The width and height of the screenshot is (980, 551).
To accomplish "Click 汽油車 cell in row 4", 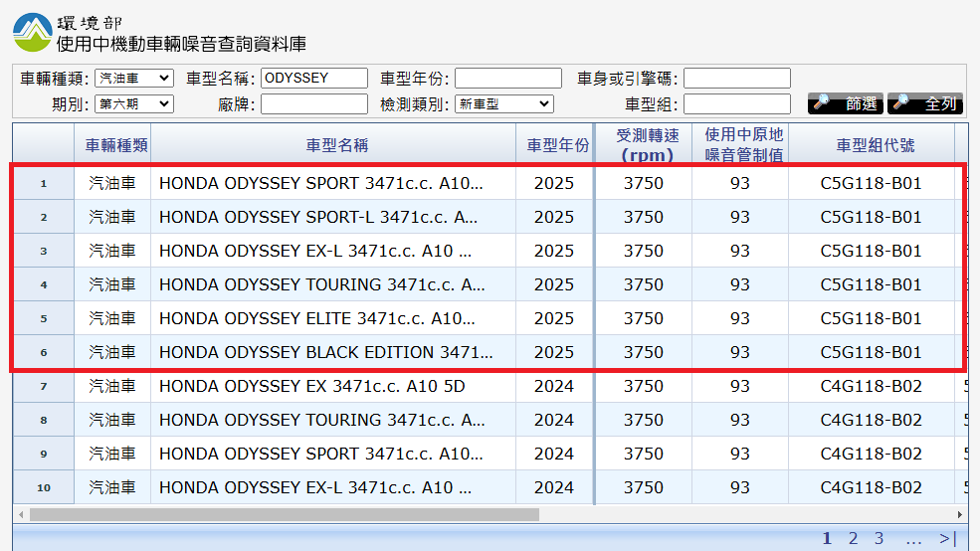I will click(x=111, y=284).
